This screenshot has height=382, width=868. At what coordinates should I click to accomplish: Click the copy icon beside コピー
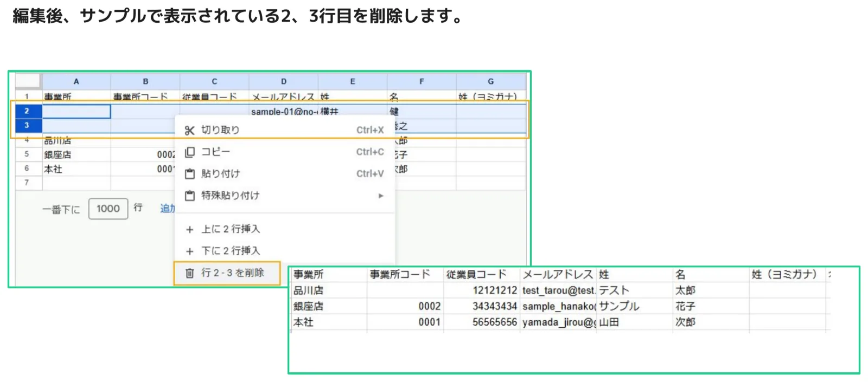coord(189,152)
